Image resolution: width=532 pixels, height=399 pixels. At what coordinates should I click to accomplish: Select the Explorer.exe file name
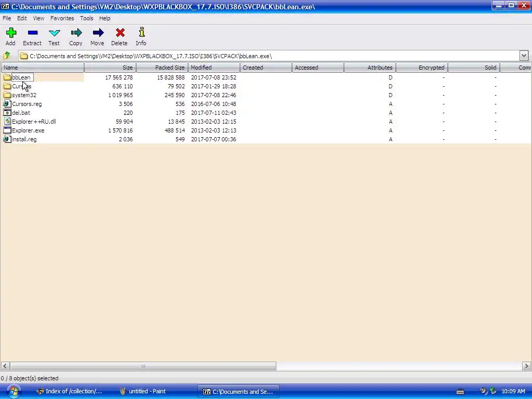(x=28, y=130)
